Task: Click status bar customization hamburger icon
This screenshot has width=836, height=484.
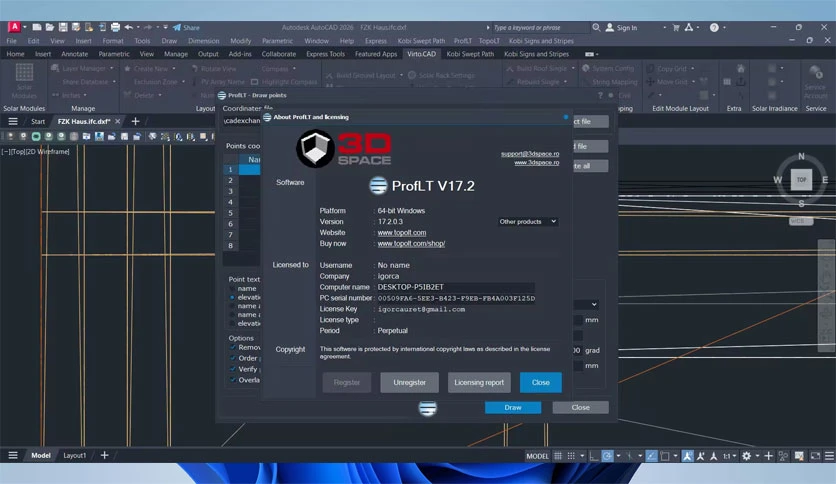Action: coord(829,456)
